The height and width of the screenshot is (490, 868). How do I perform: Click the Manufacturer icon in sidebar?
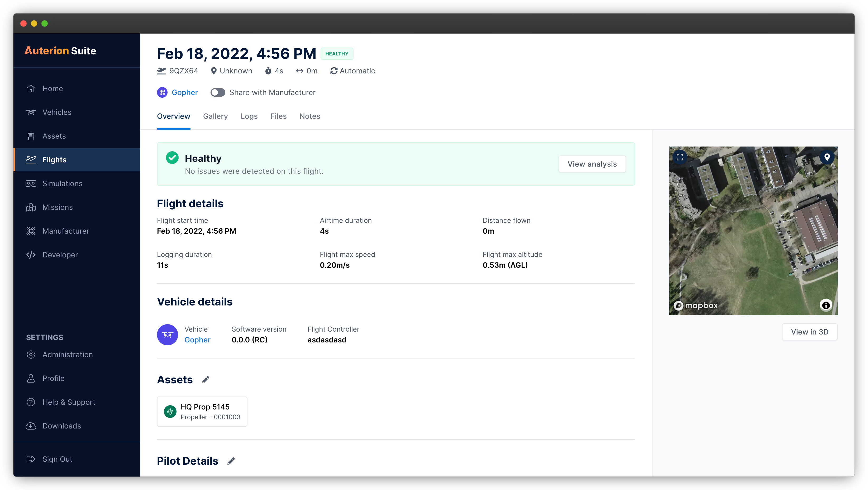point(31,231)
